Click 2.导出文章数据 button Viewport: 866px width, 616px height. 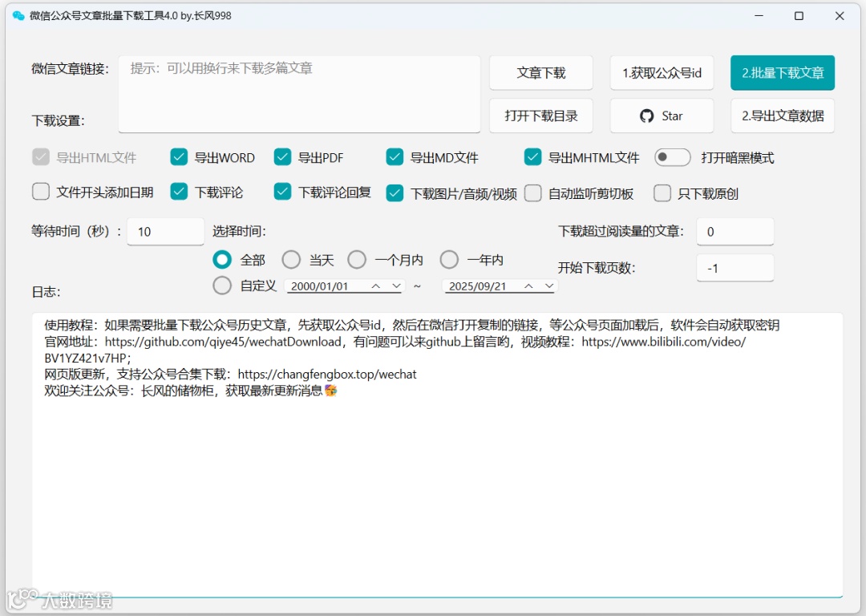782,116
